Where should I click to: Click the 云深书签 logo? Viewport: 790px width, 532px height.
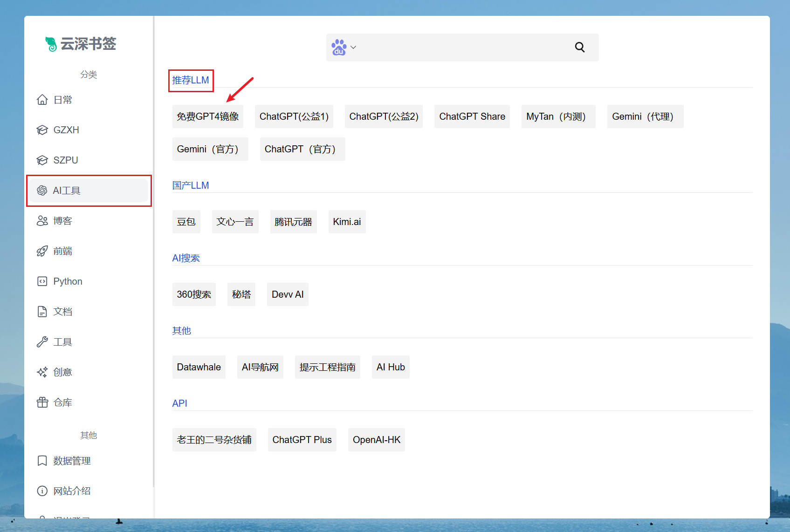click(x=80, y=44)
